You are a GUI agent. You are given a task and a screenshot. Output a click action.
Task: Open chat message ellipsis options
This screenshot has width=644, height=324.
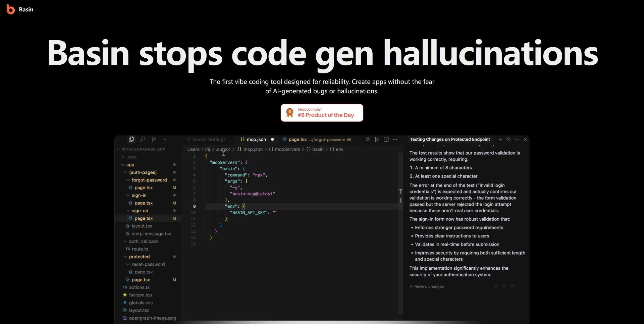click(x=522, y=286)
